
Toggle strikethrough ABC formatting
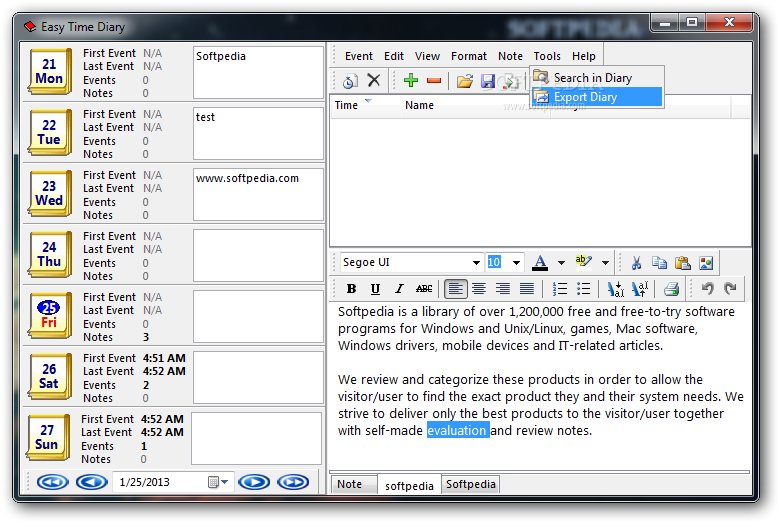point(423,289)
